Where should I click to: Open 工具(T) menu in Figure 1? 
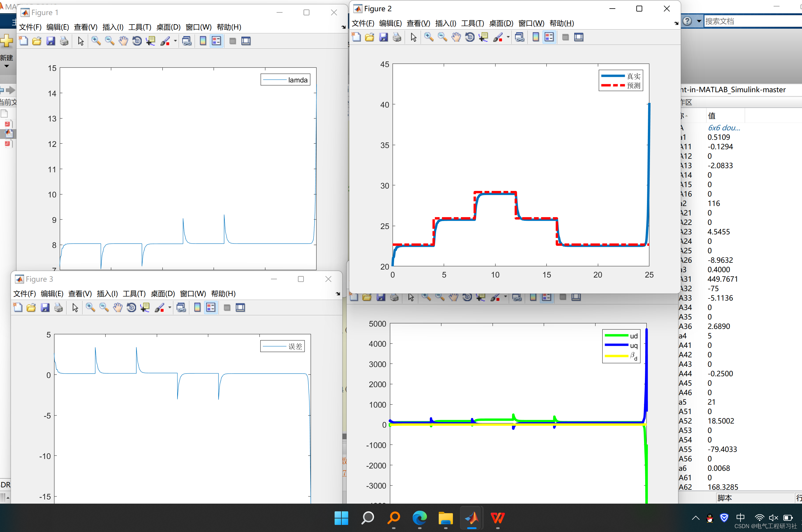pyautogui.click(x=140, y=27)
